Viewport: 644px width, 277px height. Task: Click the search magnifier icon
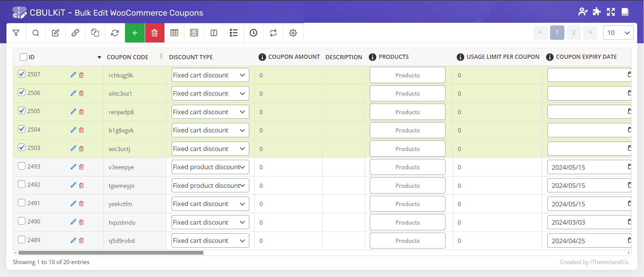coord(36,33)
